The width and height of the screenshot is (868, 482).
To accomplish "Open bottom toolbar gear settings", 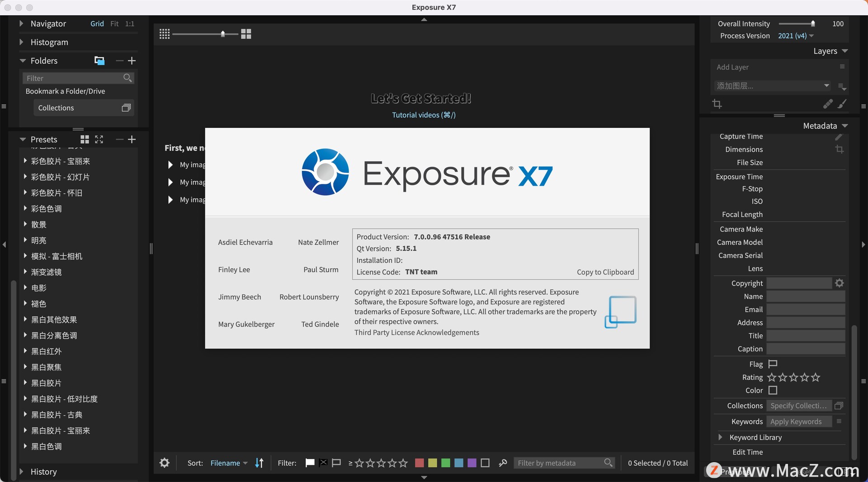I will (165, 463).
